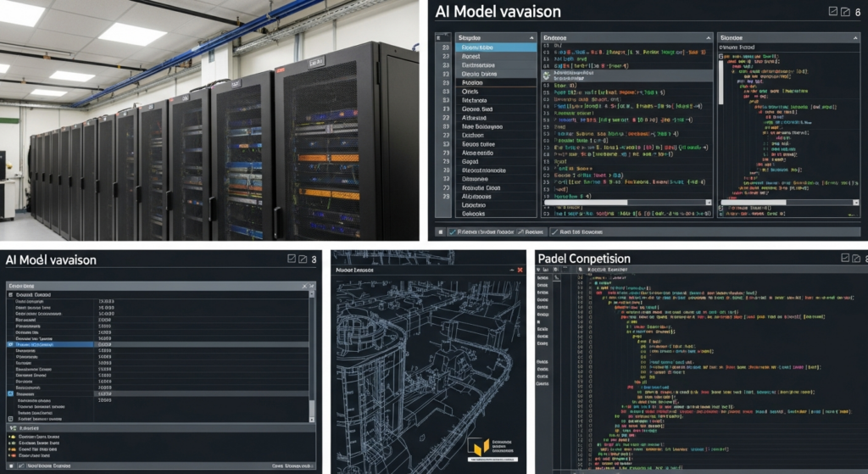Collapse the Slondoe panel arrow
Viewport: 868px width, 474px height.
(854, 37)
